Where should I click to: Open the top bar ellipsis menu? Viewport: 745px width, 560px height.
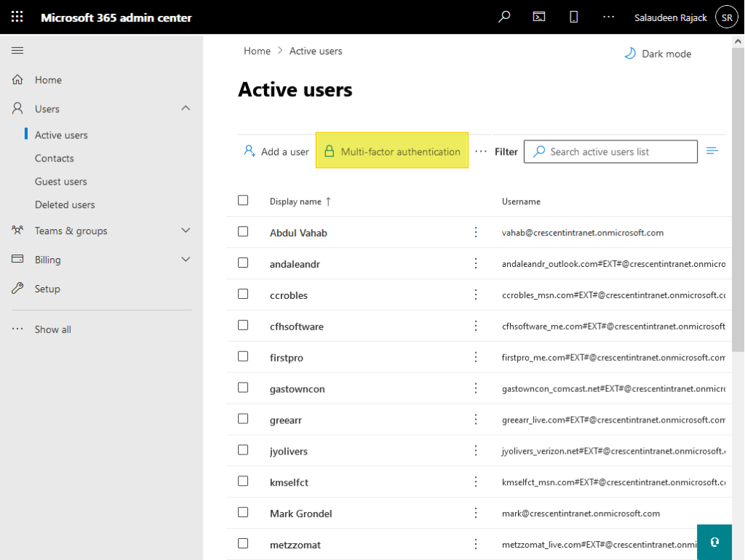[609, 17]
